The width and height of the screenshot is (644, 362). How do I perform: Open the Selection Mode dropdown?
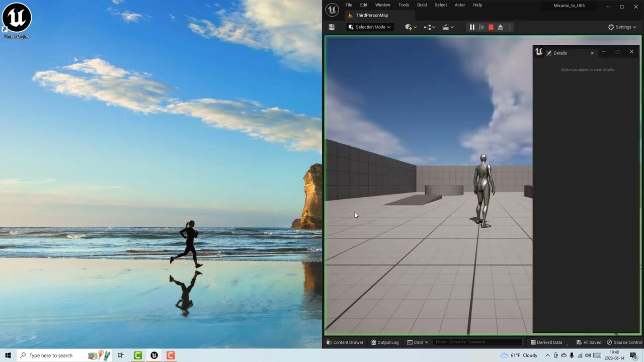click(370, 27)
